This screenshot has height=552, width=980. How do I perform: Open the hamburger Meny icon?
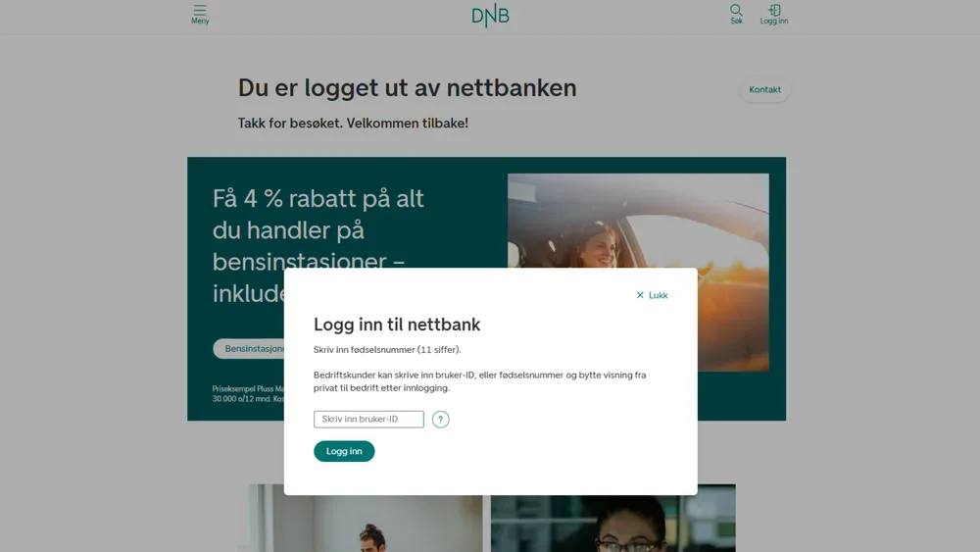pos(200,10)
